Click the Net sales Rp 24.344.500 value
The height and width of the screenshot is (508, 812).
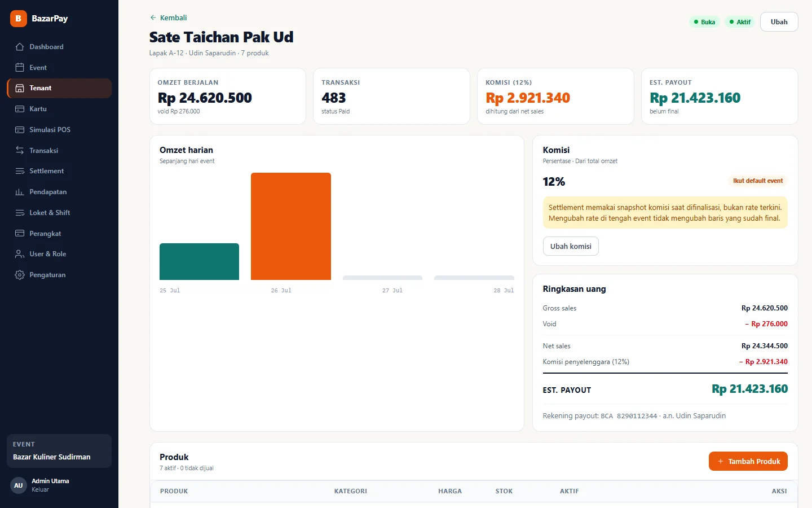click(765, 346)
